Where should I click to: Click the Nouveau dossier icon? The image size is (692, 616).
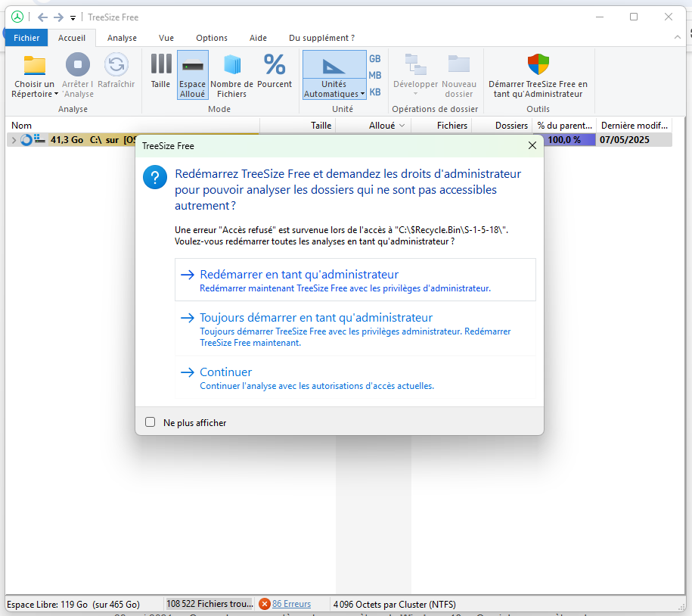click(x=459, y=64)
